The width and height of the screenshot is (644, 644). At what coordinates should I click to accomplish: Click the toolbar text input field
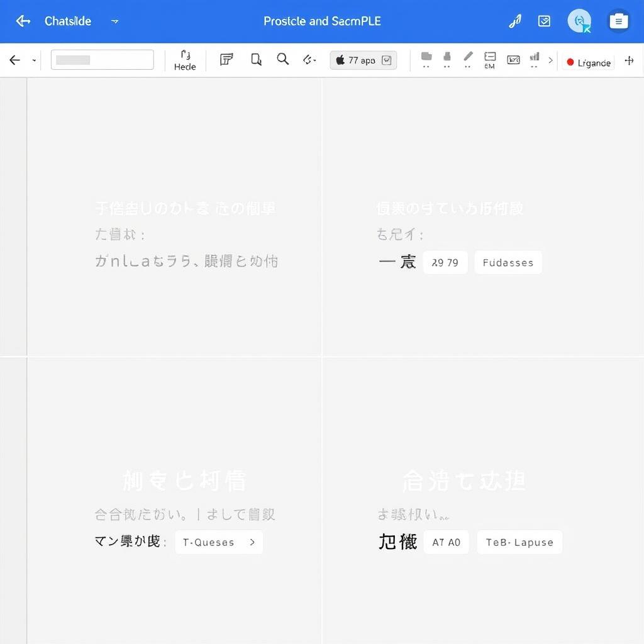click(103, 60)
